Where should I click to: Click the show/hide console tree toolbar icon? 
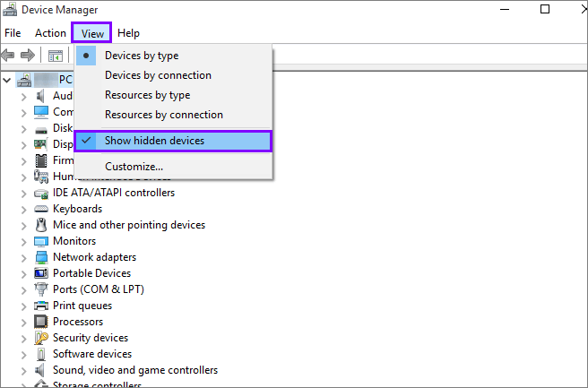click(x=56, y=56)
